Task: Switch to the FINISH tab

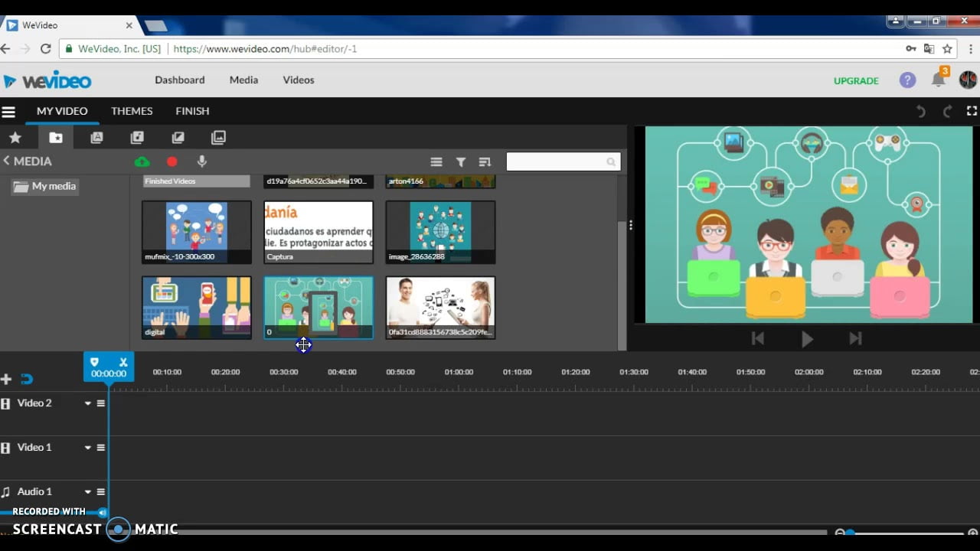Action: [x=192, y=111]
